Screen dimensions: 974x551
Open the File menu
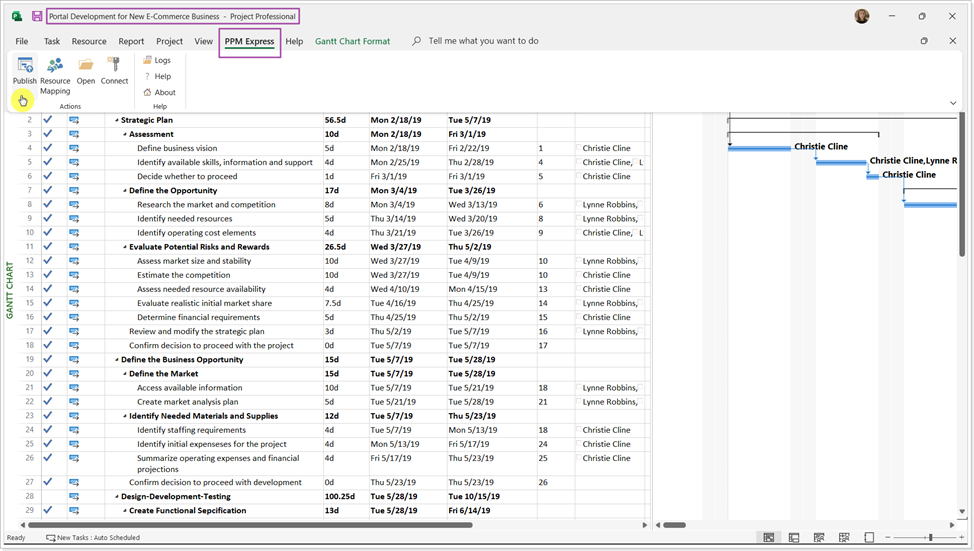(x=22, y=41)
